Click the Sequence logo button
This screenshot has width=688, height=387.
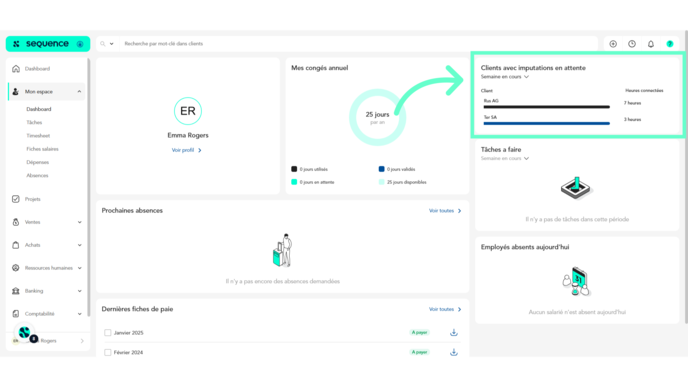tap(47, 44)
